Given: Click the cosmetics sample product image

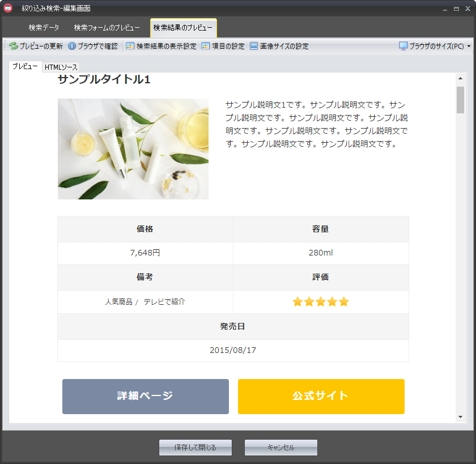Looking at the screenshot, I should point(133,149).
